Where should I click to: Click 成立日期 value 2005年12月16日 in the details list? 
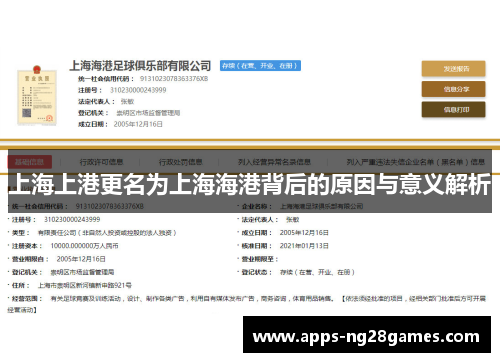coord(304,233)
